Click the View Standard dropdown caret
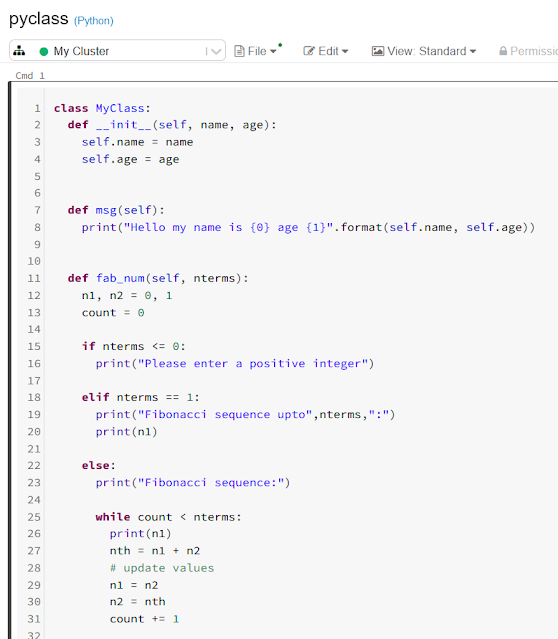Screen dimensions: 558x639 click(473, 51)
